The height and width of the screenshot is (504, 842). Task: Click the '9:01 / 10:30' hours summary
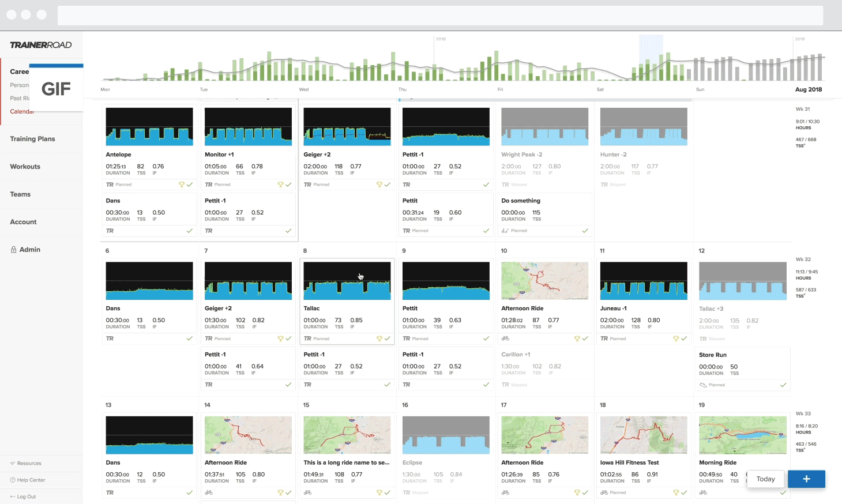tap(807, 122)
